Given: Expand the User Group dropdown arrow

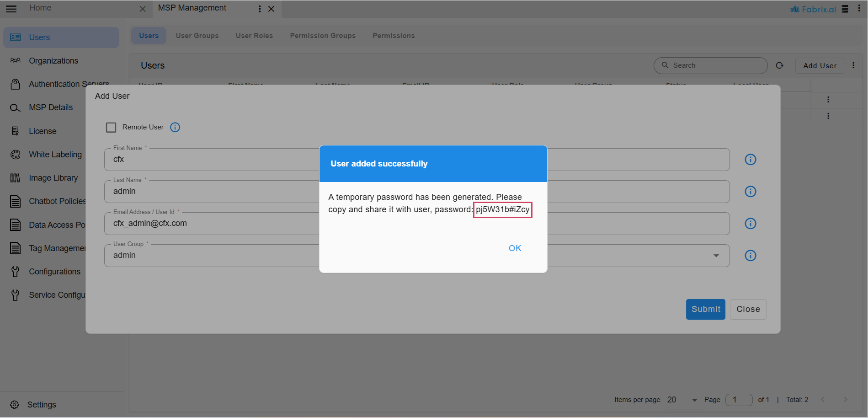Looking at the screenshot, I should point(716,256).
